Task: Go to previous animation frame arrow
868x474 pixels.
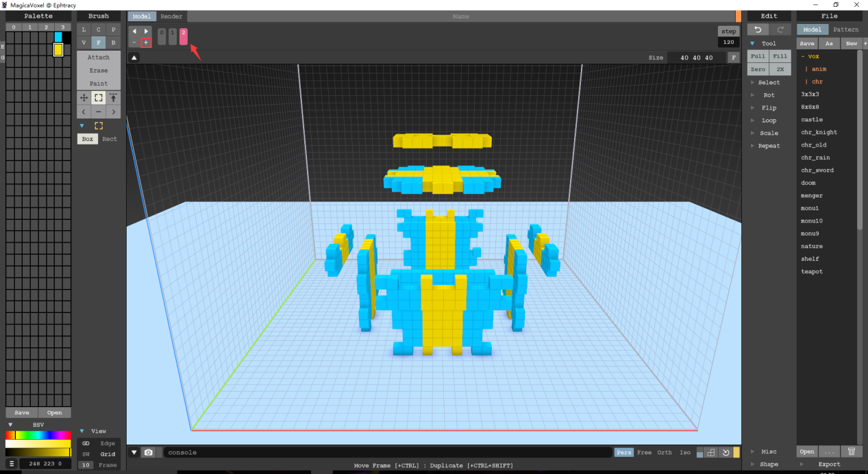Action: click(x=134, y=32)
